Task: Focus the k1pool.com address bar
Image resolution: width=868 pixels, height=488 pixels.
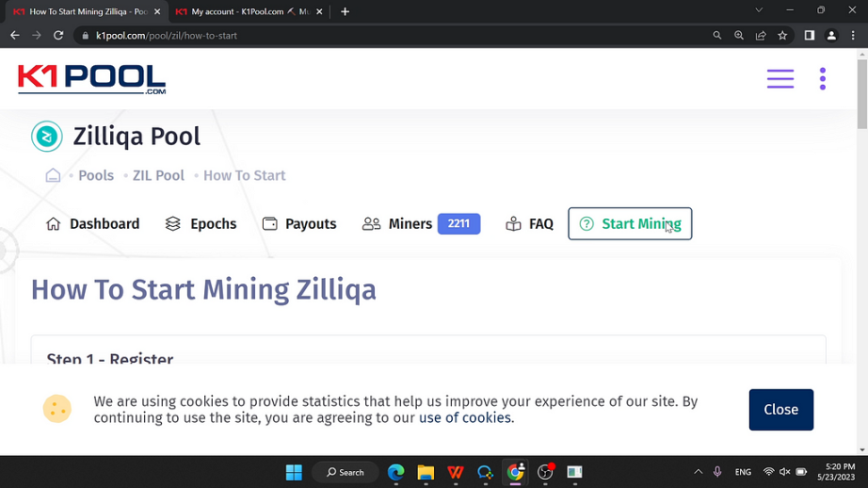Action: pos(388,36)
